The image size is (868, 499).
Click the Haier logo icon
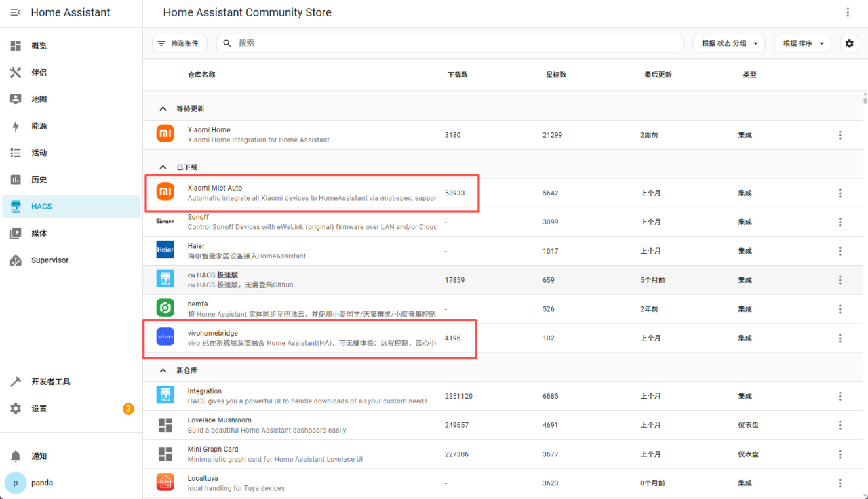(165, 250)
